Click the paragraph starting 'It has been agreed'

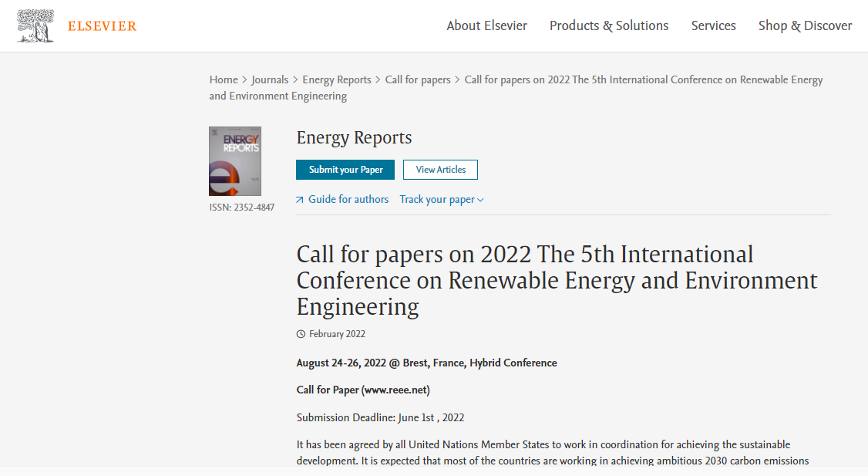click(553, 453)
